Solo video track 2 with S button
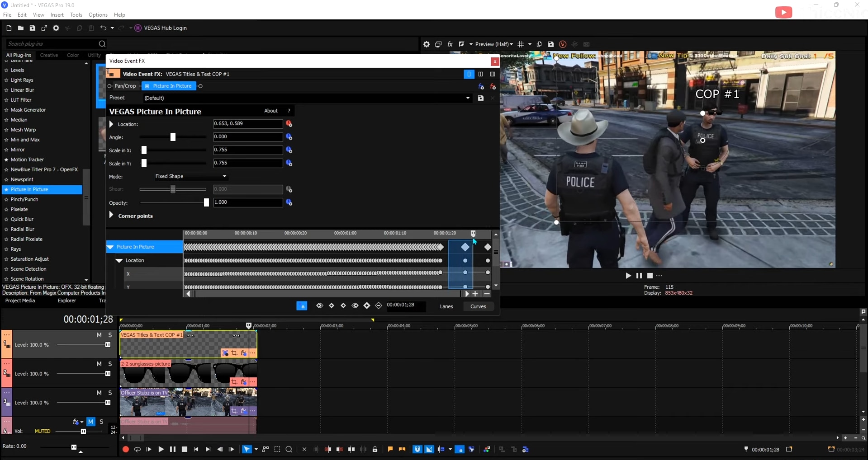868x460 pixels. (x=110, y=364)
